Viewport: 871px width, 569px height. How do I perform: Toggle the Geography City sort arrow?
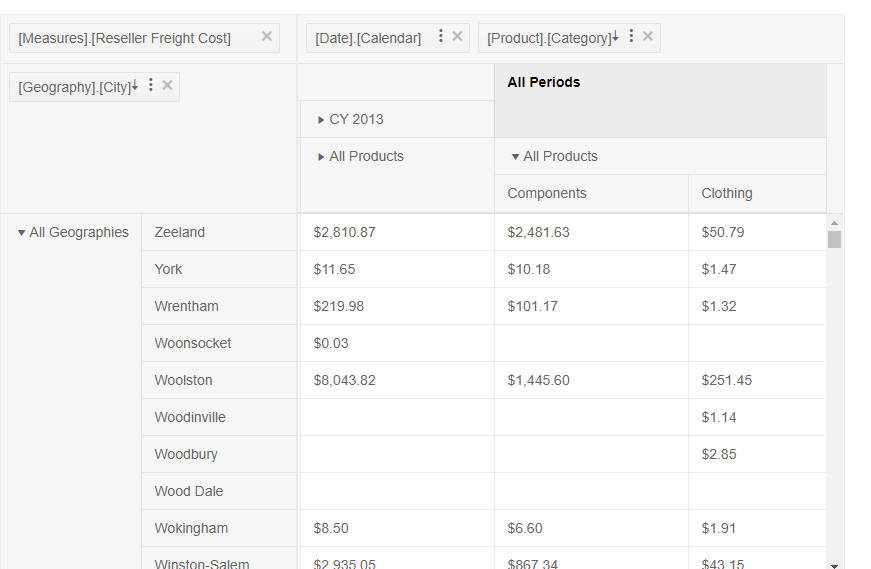point(135,86)
